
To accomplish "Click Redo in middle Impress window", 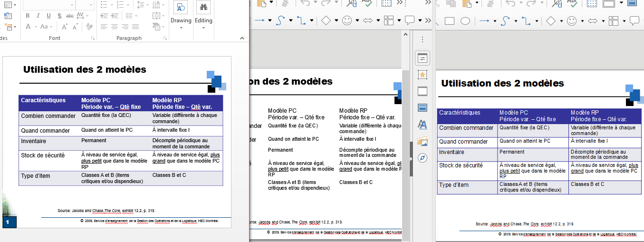I will coord(326,3).
